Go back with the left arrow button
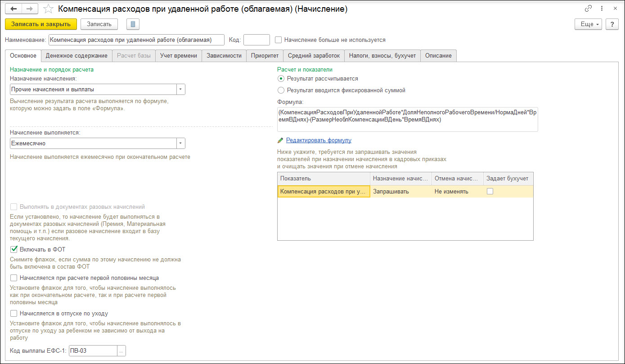The width and height of the screenshot is (625, 364). coord(13,9)
